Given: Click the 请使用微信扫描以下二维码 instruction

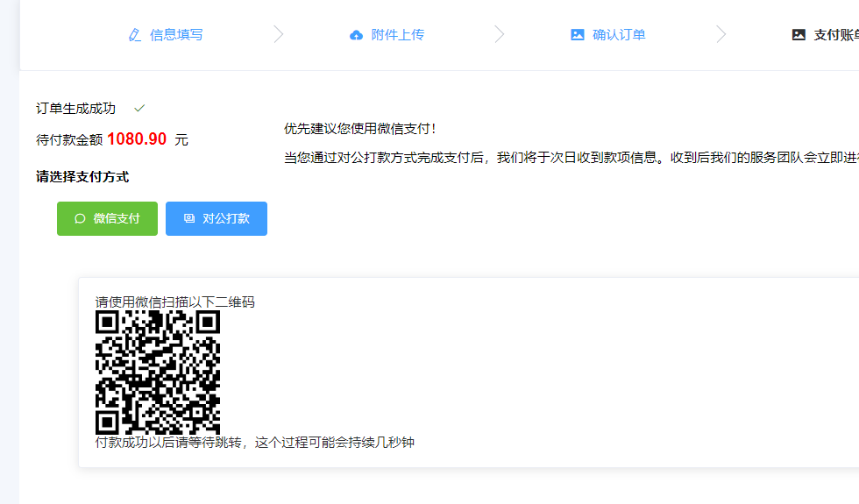Looking at the screenshot, I should click(174, 302).
